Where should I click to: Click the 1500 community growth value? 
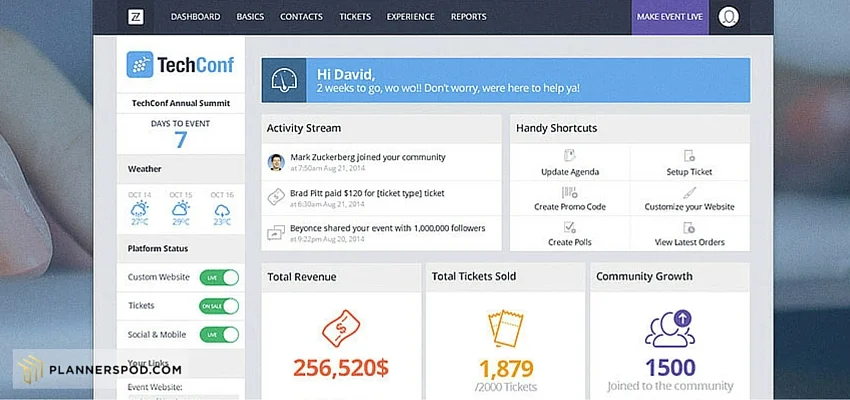point(669,368)
